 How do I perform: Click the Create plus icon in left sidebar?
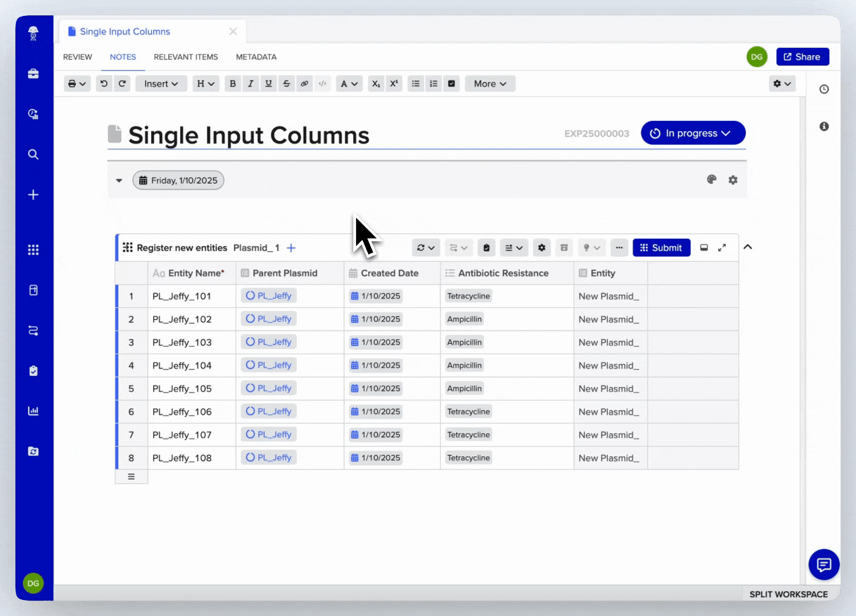[x=33, y=194]
